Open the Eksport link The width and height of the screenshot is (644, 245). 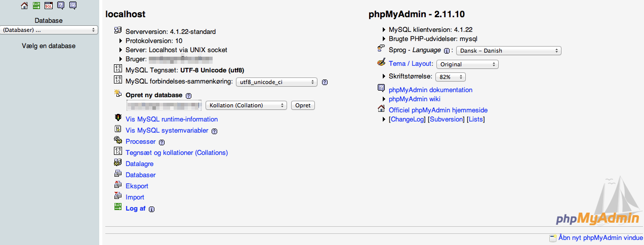coord(137,186)
